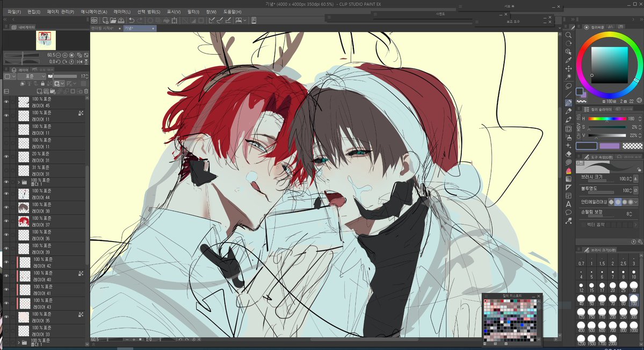
Task: Toggle visibility of 레이어 36
Action: point(6,235)
